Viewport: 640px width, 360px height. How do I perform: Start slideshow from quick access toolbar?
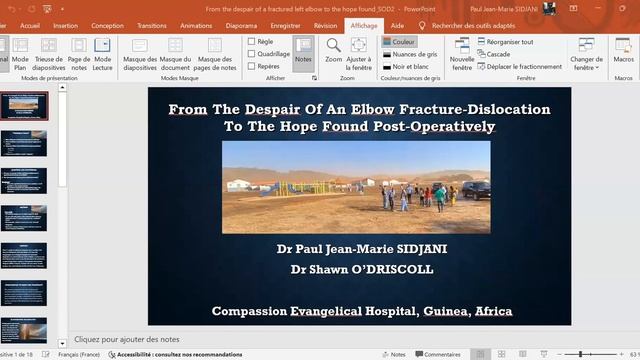click(x=47, y=9)
